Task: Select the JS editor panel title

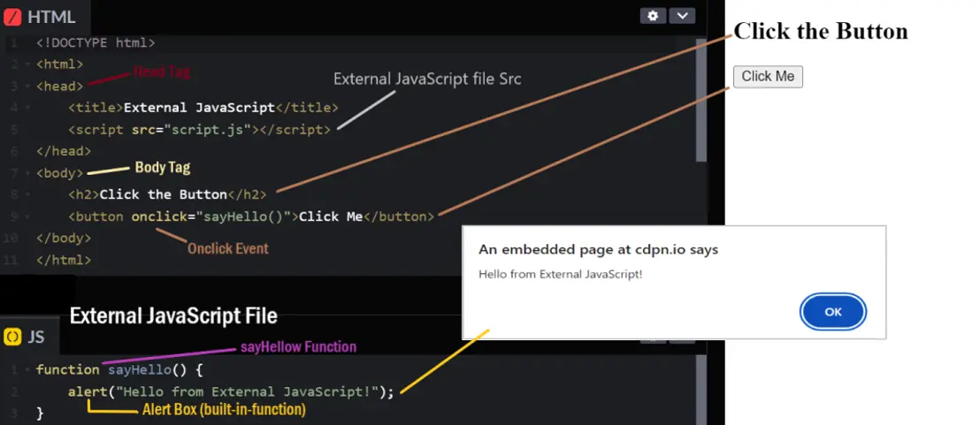Action: pyautogui.click(x=36, y=337)
